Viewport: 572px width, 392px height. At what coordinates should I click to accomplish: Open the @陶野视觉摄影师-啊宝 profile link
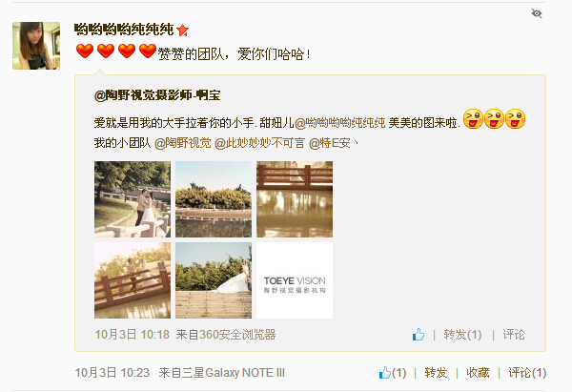tap(157, 95)
